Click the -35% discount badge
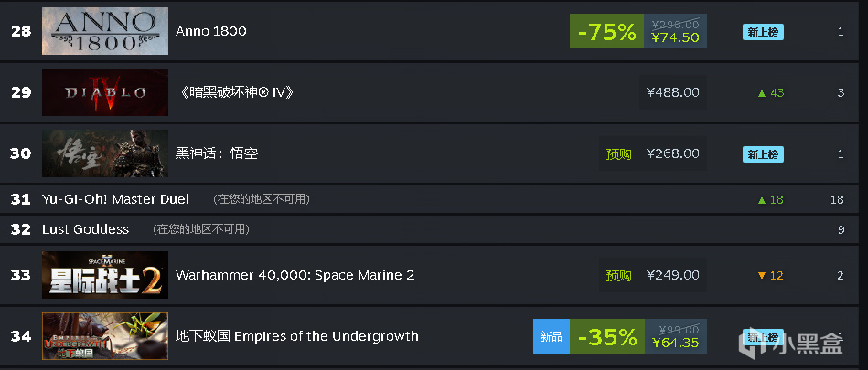 click(606, 337)
